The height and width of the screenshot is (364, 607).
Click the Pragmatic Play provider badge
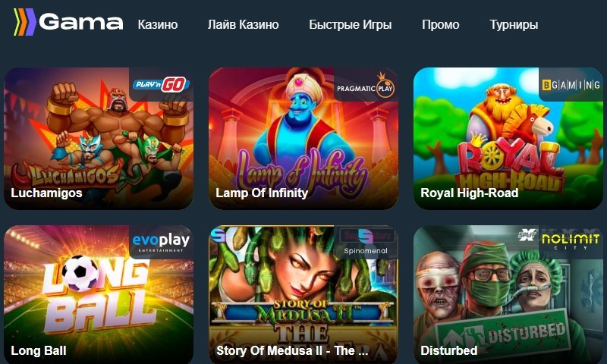click(x=366, y=84)
